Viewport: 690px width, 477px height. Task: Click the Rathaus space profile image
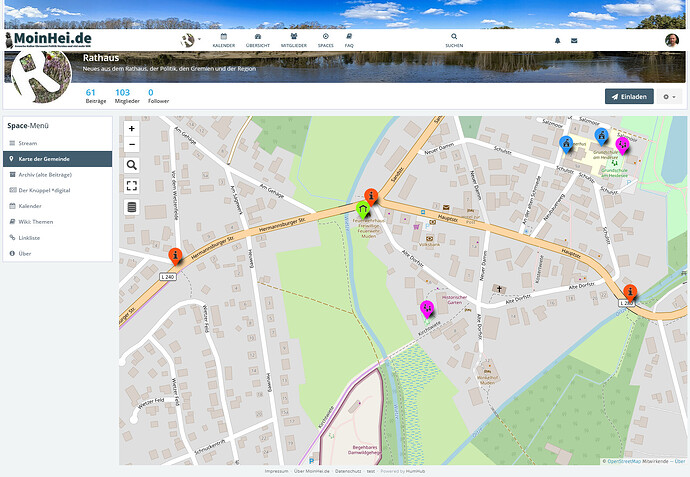(41, 76)
